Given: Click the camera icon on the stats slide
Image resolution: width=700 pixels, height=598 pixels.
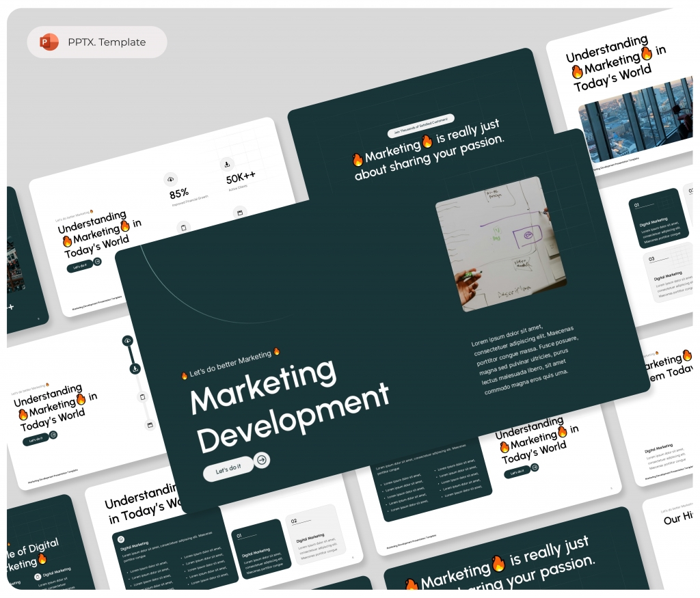Looking at the screenshot, I should click(241, 212).
